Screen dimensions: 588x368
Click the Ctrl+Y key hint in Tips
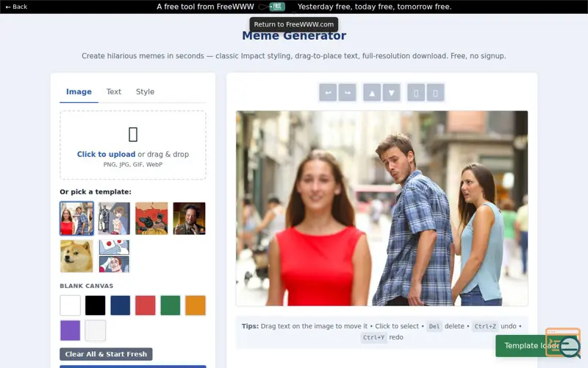point(373,337)
